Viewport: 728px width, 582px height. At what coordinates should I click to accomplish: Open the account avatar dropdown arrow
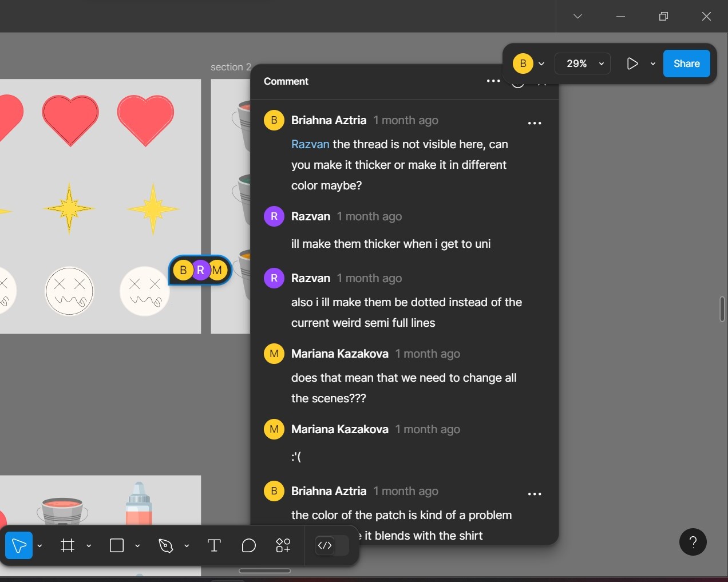(x=541, y=64)
